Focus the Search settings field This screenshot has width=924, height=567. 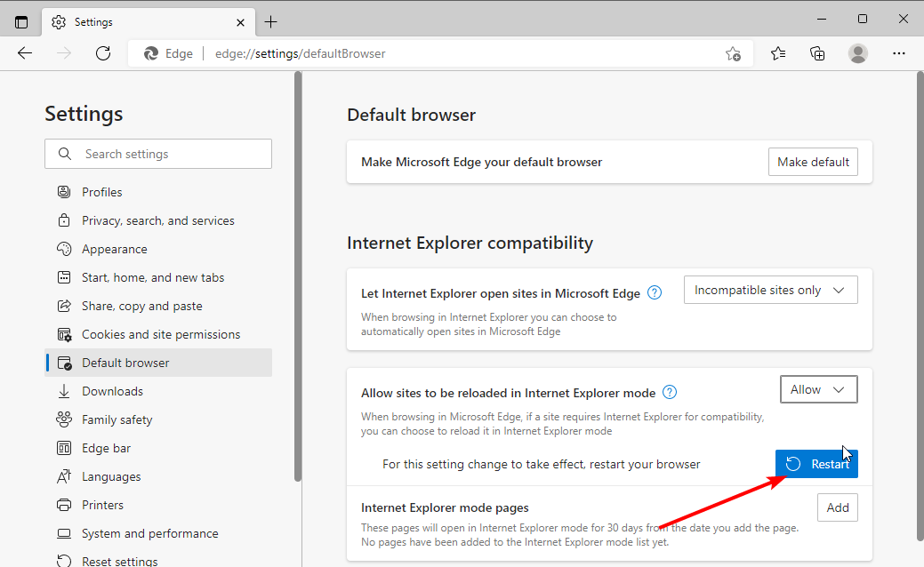(x=158, y=154)
